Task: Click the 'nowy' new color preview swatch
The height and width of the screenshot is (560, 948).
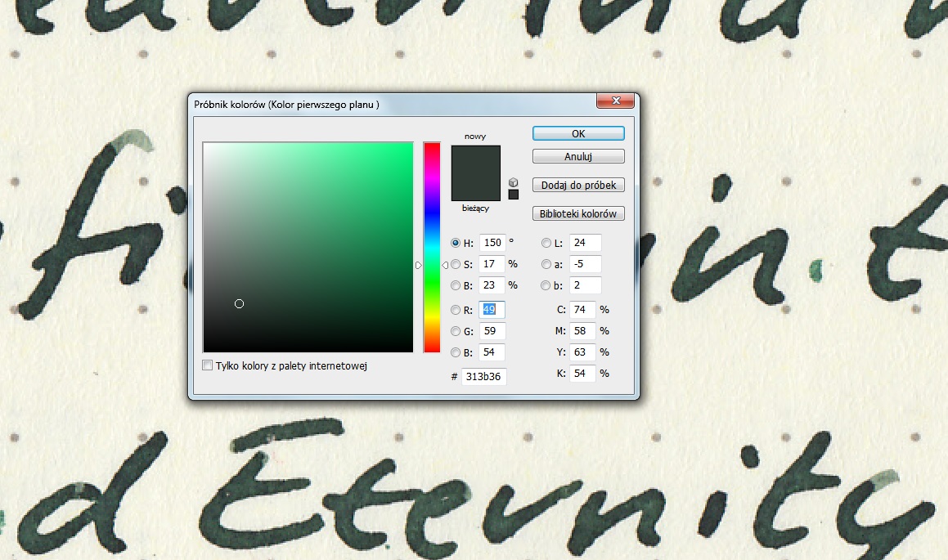Action: tap(475, 159)
